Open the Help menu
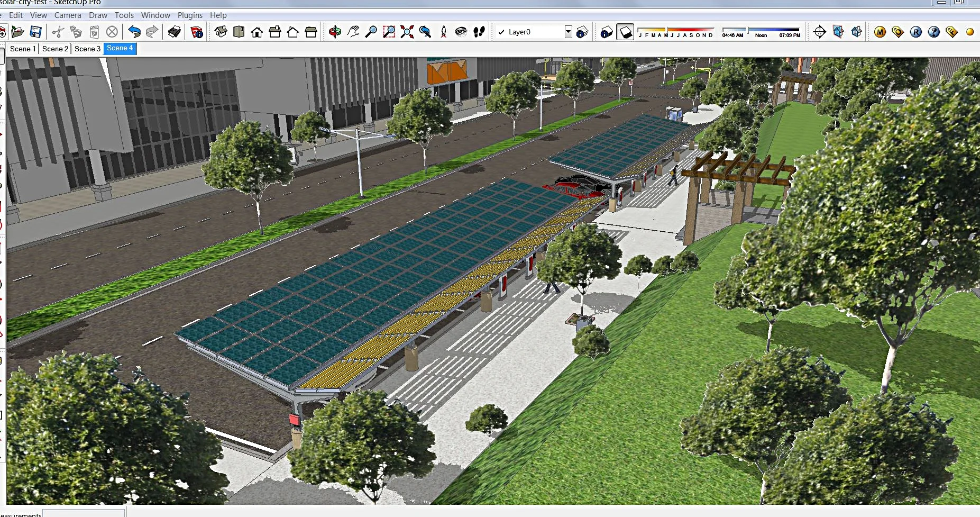 [x=218, y=15]
